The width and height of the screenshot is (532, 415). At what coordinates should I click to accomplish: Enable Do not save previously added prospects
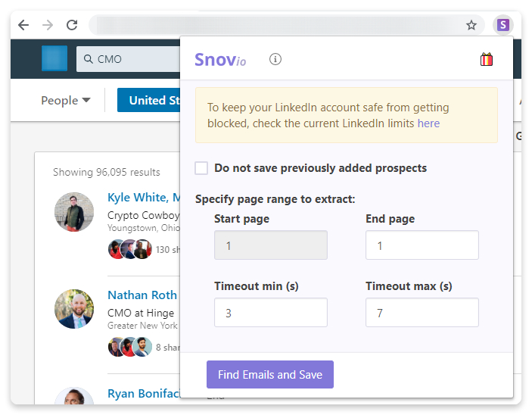coord(201,168)
